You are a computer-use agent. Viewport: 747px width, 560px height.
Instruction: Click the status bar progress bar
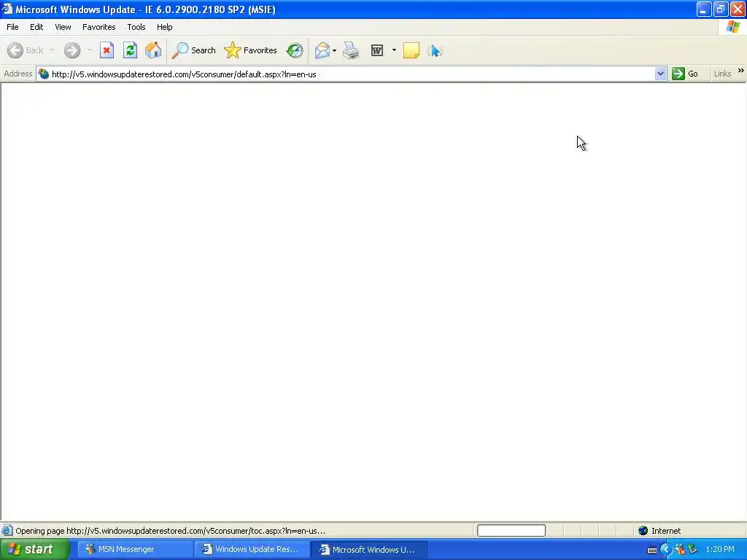511,531
